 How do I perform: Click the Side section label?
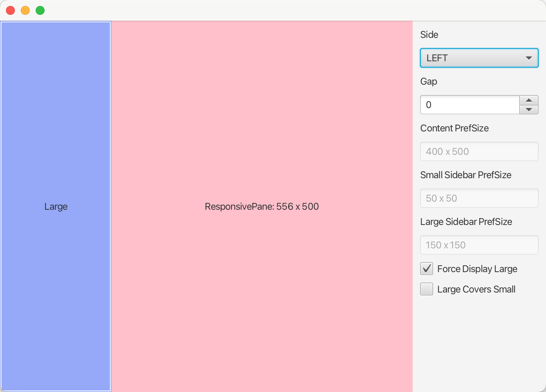click(429, 35)
